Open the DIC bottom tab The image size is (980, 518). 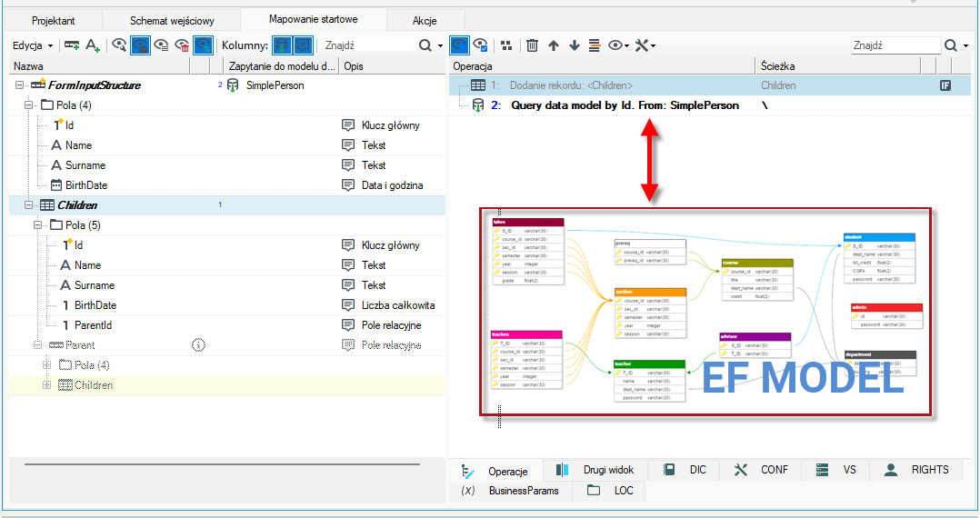[685, 470]
